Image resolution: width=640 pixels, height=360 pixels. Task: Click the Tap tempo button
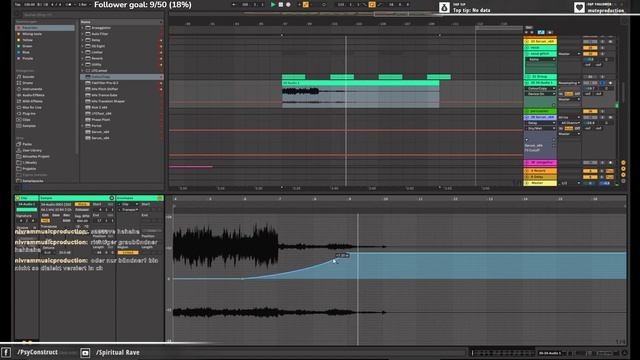18,4
